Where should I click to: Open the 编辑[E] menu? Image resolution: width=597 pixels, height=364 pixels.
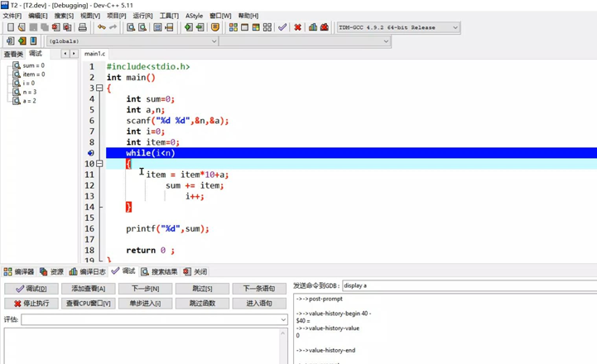tap(38, 16)
